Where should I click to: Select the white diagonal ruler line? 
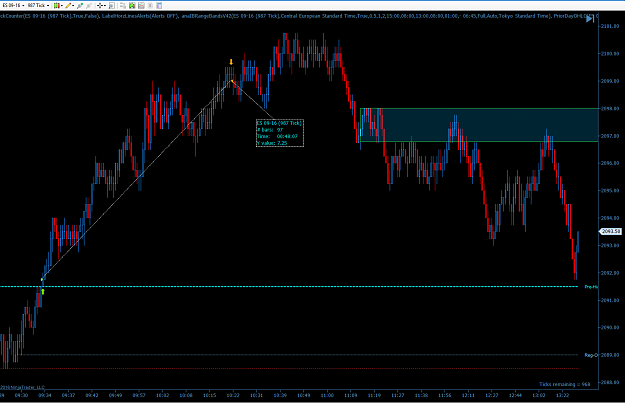[136, 181]
